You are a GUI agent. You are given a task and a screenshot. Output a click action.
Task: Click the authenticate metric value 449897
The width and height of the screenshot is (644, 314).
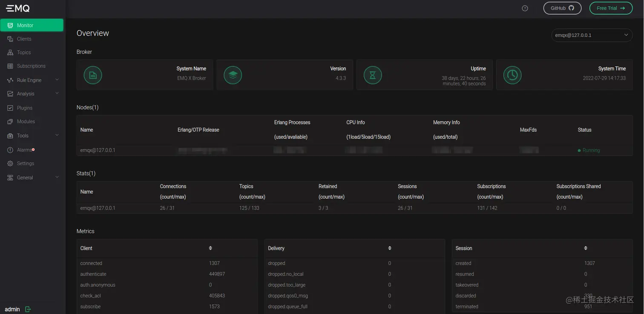point(217,274)
